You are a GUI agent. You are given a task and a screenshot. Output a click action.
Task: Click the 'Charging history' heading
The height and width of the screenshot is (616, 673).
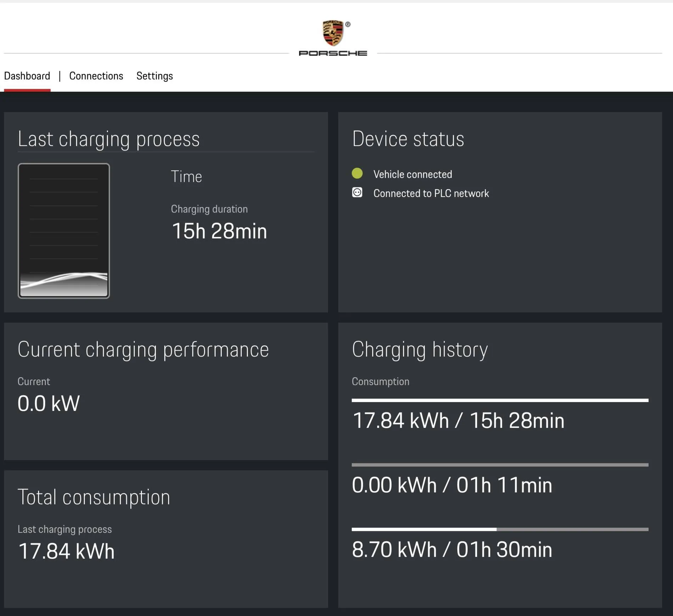[x=420, y=350]
